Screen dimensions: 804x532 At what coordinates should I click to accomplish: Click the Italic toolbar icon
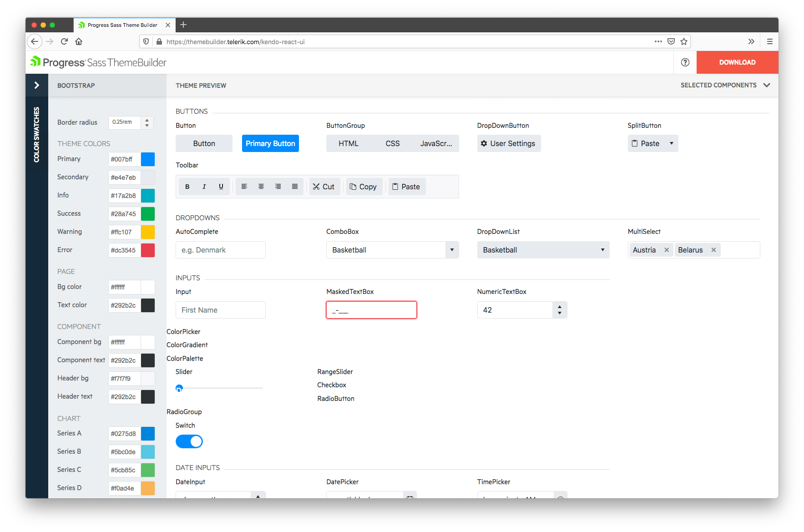tap(204, 187)
